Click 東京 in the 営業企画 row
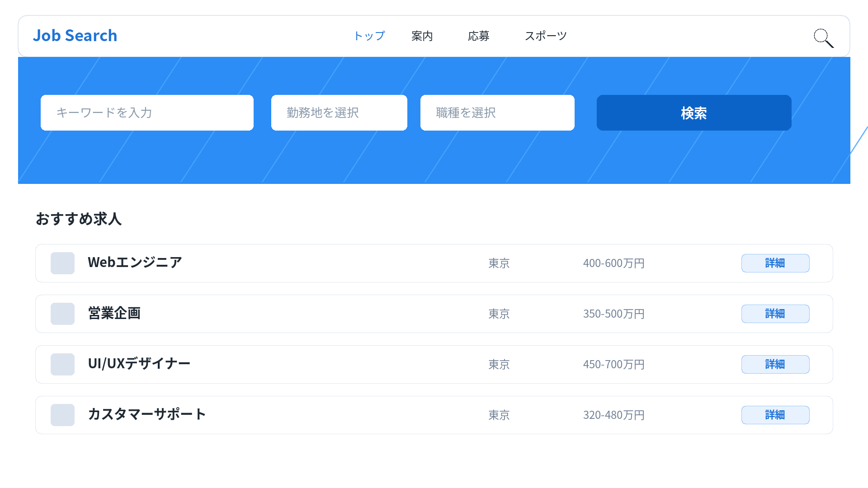The height and width of the screenshot is (488, 868). [499, 314]
